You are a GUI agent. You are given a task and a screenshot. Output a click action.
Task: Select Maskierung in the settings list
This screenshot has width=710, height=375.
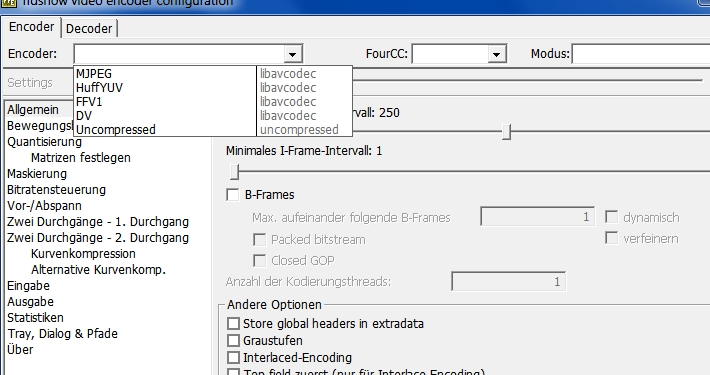click(37, 174)
